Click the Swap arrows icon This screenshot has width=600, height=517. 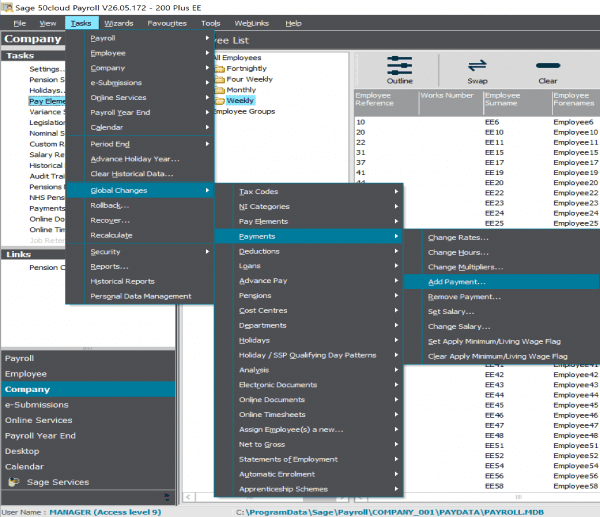tap(477, 65)
